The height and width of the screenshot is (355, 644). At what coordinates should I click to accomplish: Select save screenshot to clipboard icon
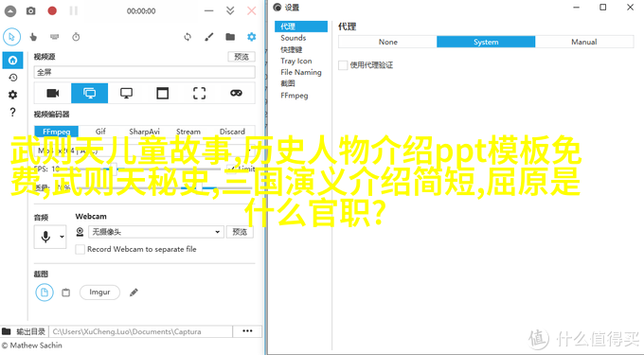(65, 293)
